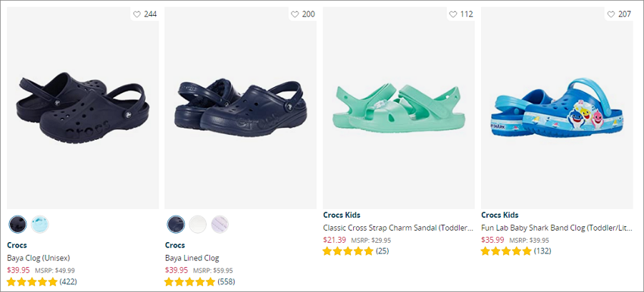Open Fun Lab Baby Shark Band Clog link
The height and width of the screenshot is (292, 644).
pos(557,228)
